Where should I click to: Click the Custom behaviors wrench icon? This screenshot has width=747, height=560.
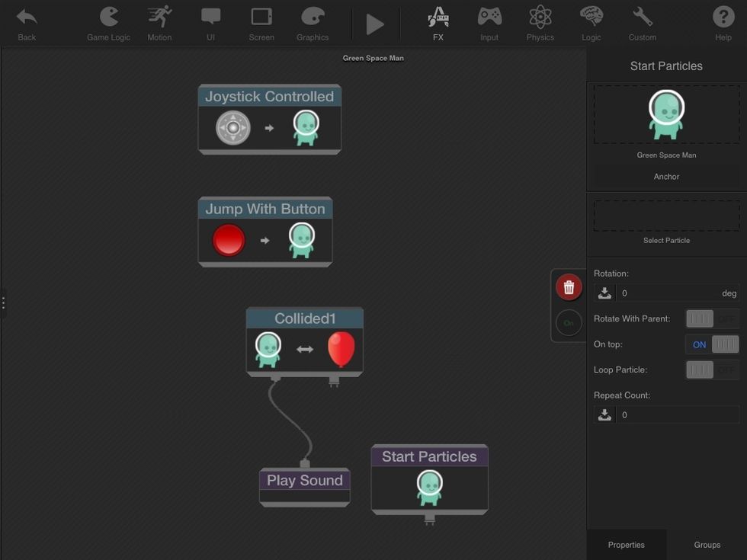coord(642,21)
